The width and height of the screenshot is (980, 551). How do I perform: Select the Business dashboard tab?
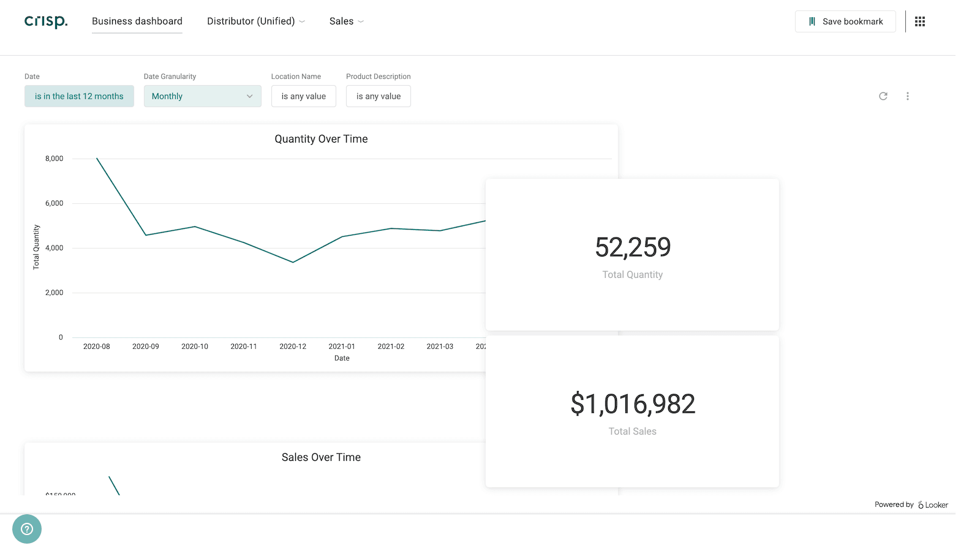tap(137, 21)
